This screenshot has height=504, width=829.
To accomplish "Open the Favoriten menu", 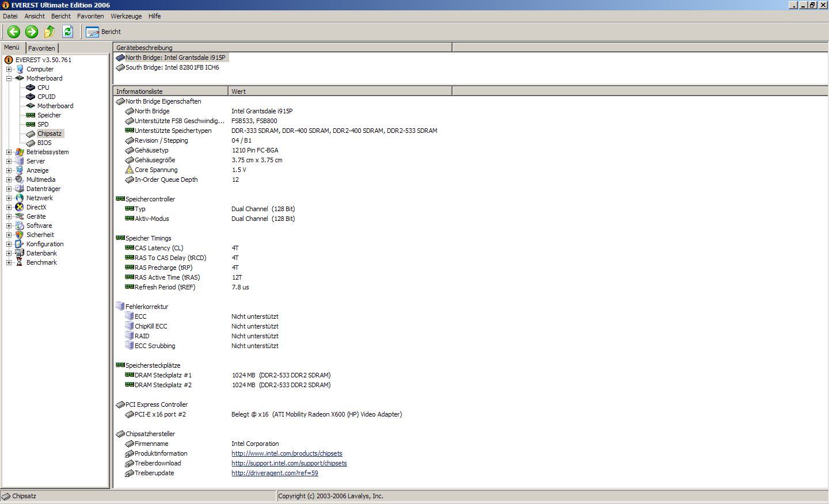I will pyautogui.click(x=90, y=16).
